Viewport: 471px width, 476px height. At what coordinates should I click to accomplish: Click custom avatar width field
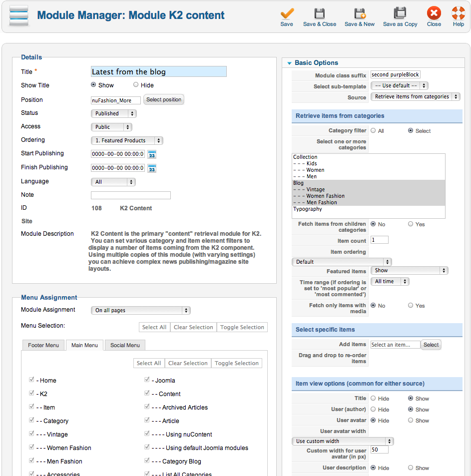tap(380, 450)
